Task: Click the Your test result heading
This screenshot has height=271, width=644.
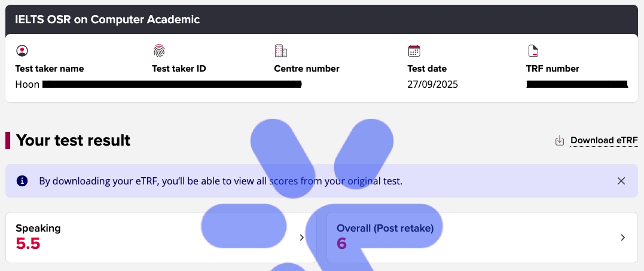Action: (73, 140)
